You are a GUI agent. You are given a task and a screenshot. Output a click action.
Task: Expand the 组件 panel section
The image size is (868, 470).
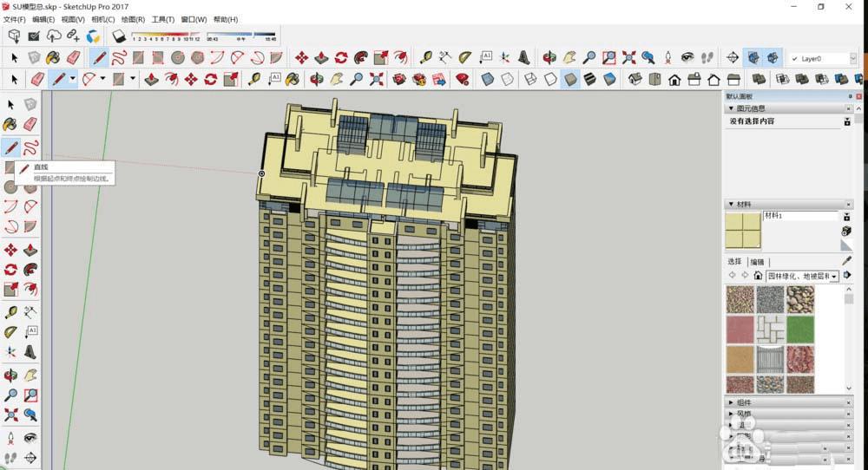[x=731, y=402]
